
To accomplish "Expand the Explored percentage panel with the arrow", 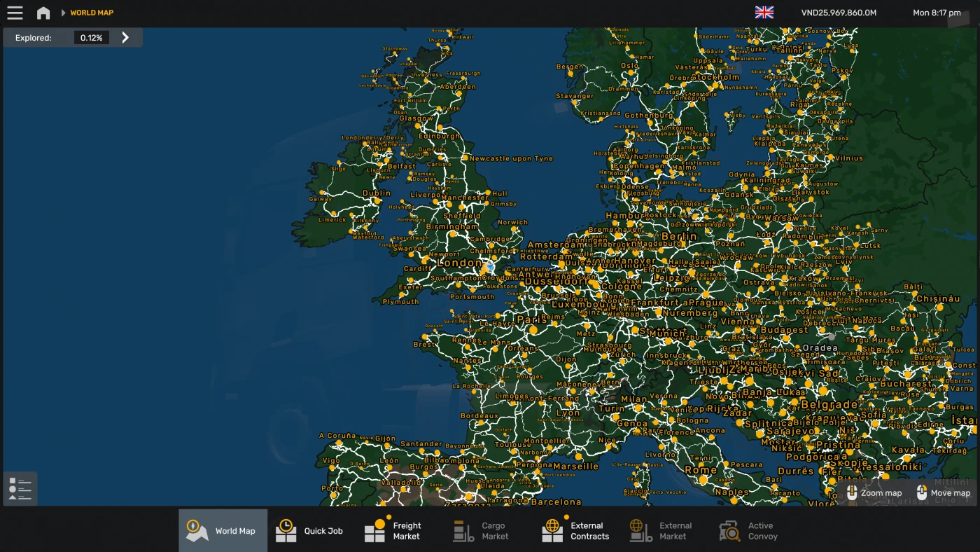I will coord(125,37).
